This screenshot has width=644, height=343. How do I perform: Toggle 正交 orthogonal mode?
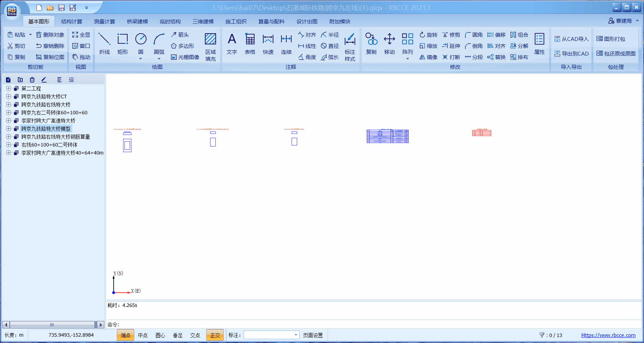point(215,335)
